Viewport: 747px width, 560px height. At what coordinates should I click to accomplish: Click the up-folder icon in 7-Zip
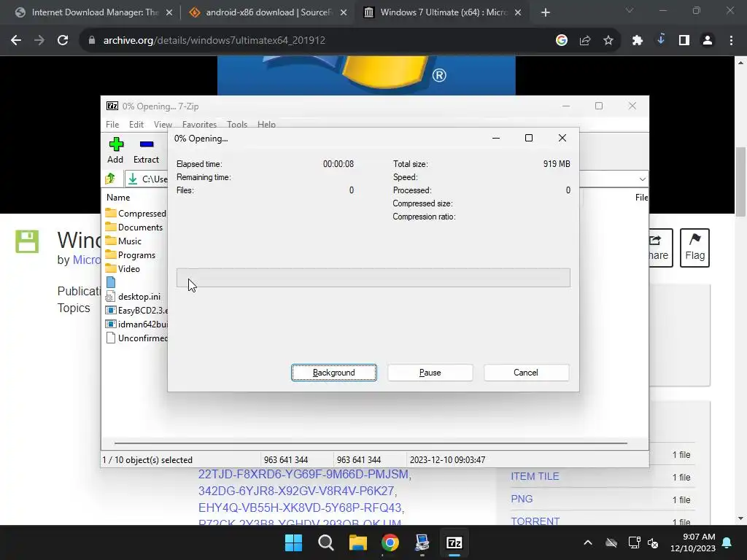tap(111, 179)
